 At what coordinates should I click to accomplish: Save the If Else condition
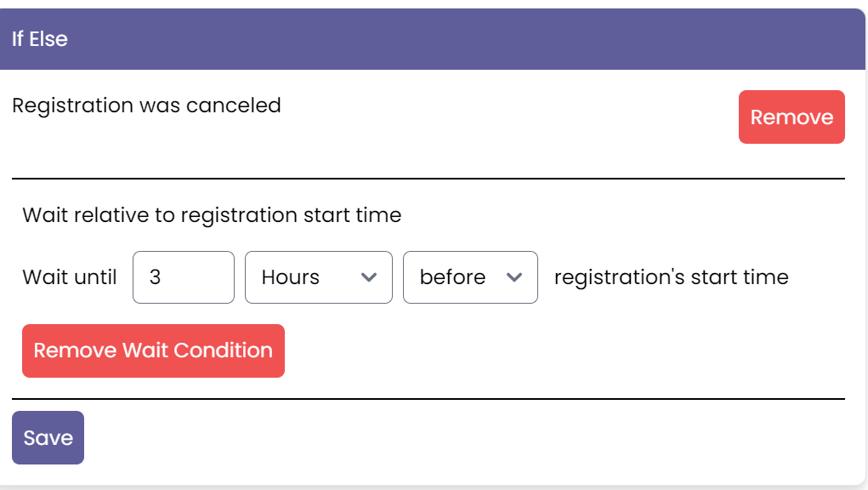(x=48, y=438)
